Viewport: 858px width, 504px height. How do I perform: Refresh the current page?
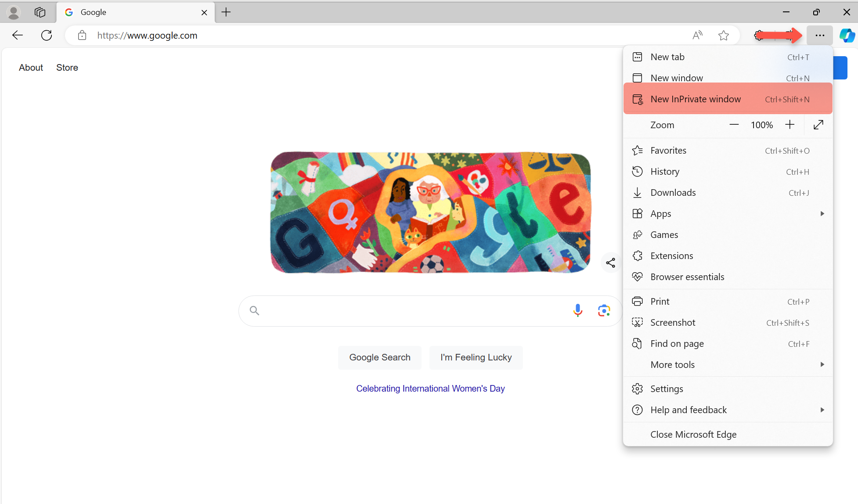click(x=47, y=36)
